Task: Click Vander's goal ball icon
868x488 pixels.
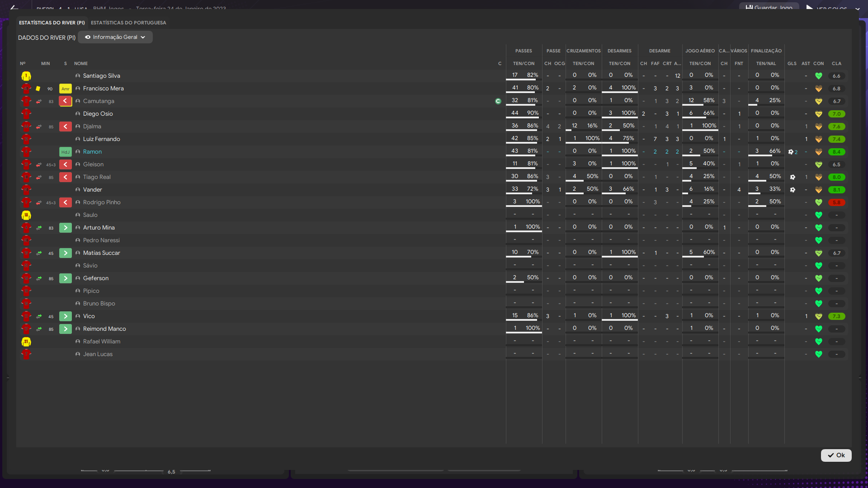Action: click(x=793, y=190)
